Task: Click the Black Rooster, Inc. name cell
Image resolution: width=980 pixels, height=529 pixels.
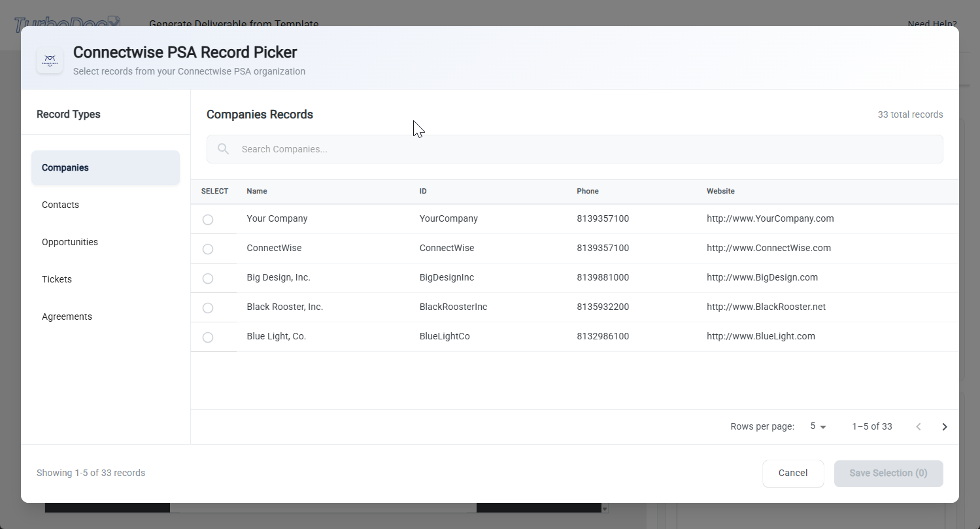Action: [x=285, y=307]
